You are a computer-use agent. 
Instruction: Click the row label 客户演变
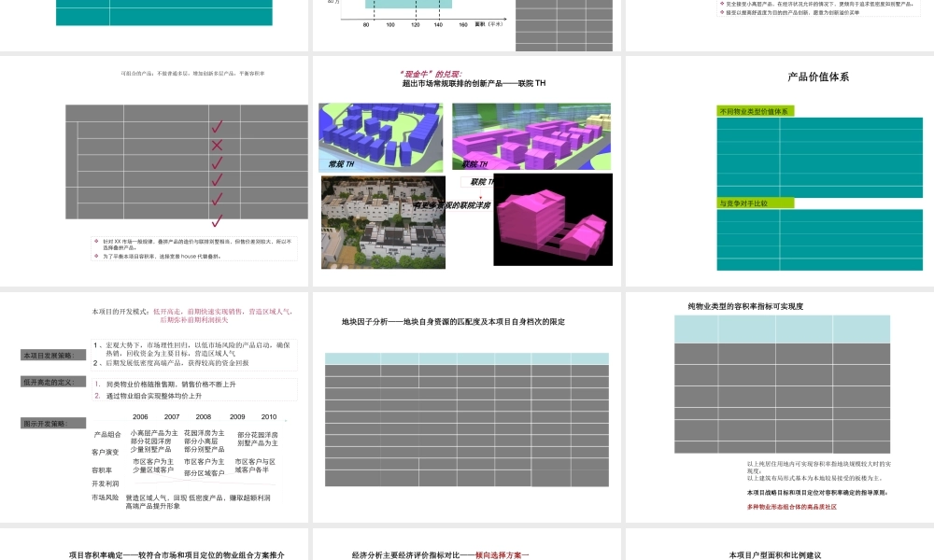(x=105, y=453)
